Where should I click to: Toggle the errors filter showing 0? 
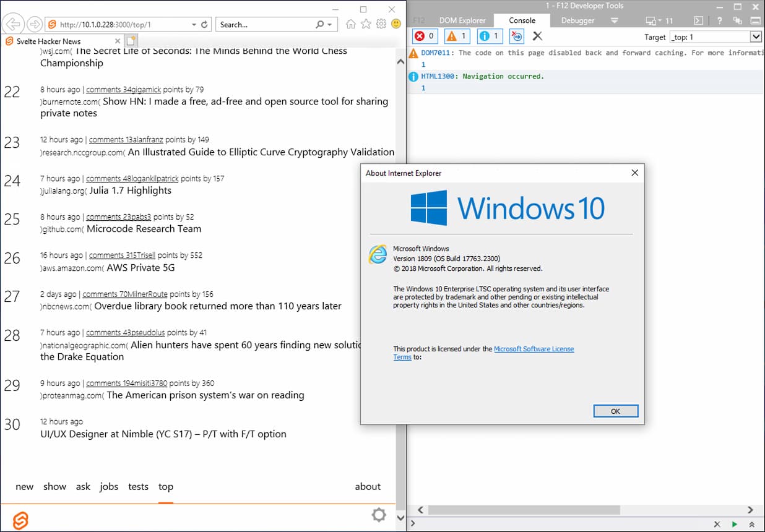tap(425, 36)
